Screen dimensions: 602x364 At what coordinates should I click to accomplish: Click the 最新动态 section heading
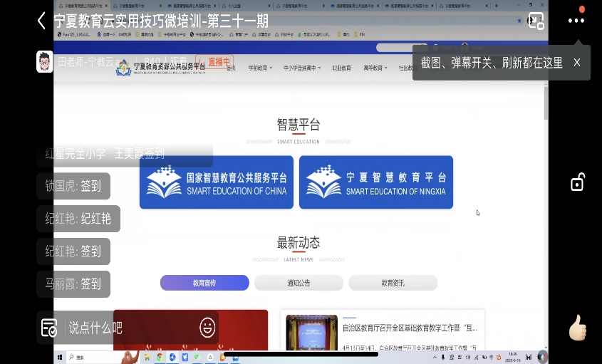coord(299,243)
